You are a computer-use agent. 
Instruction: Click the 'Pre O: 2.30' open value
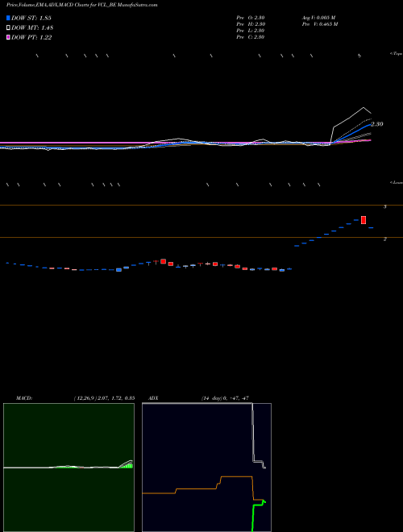pos(251,18)
